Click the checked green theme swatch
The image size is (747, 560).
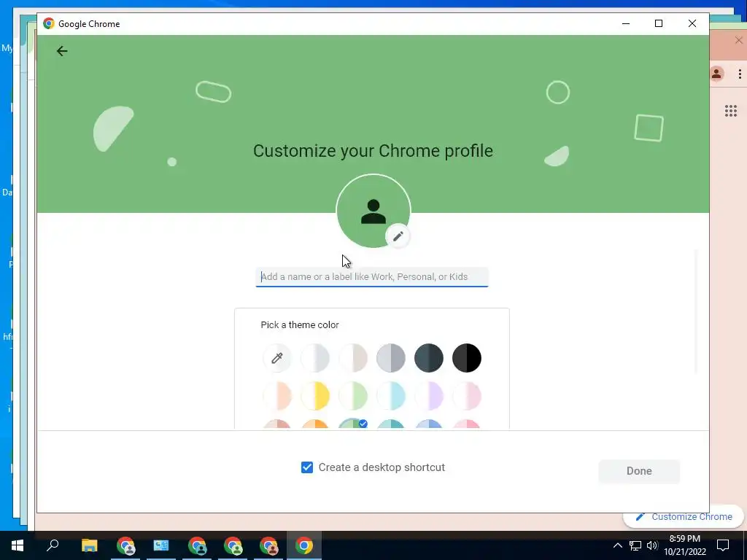[x=353, y=424]
